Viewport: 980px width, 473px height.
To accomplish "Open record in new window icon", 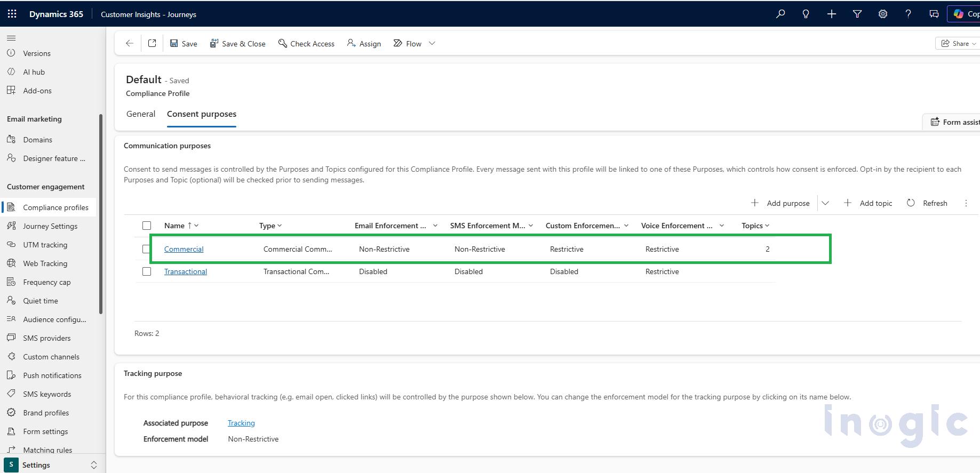I will tap(152, 43).
